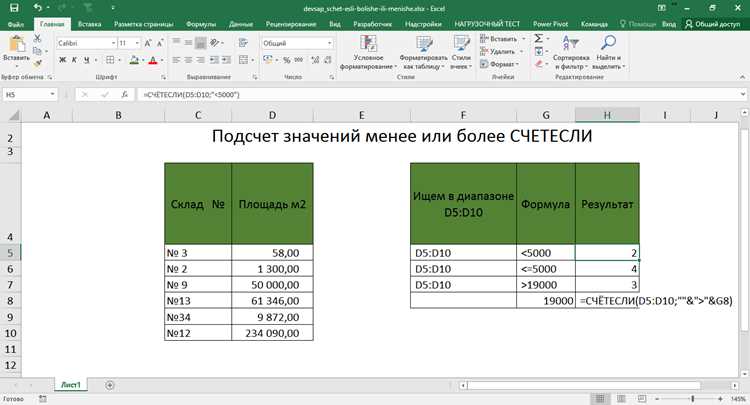Align text to the right

tap(200, 60)
